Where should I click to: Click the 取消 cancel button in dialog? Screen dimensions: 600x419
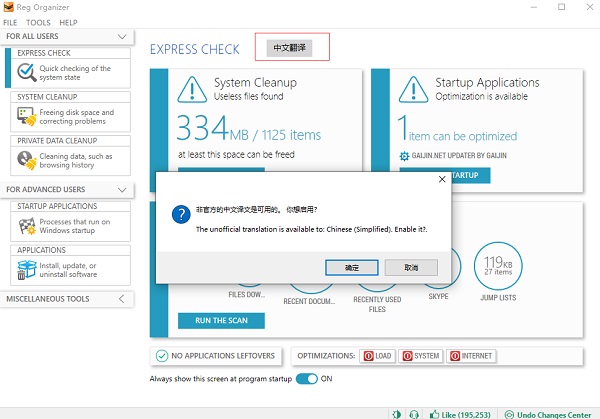click(x=411, y=268)
